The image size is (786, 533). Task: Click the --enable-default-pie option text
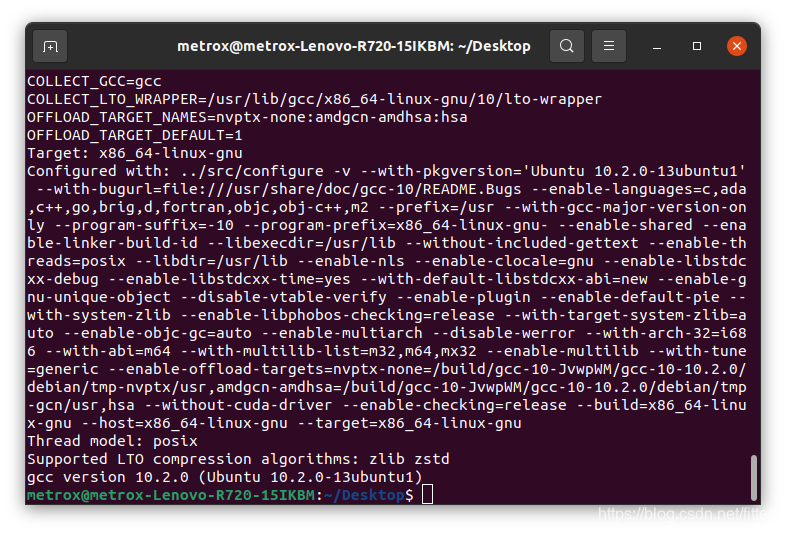[630, 297]
